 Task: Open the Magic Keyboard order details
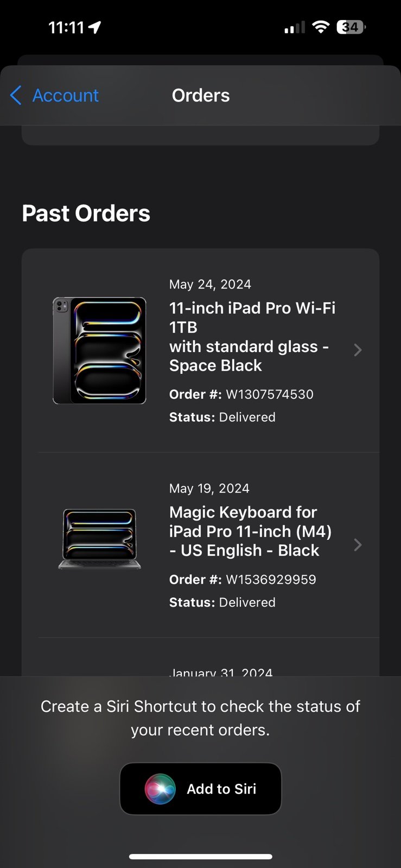pyautogui.click(x=250, y=531)
